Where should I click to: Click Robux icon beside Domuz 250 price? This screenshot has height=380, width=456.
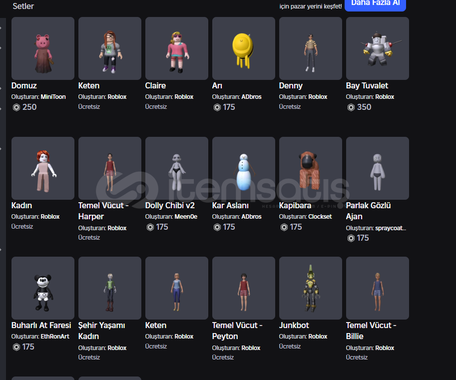(16, 107)
